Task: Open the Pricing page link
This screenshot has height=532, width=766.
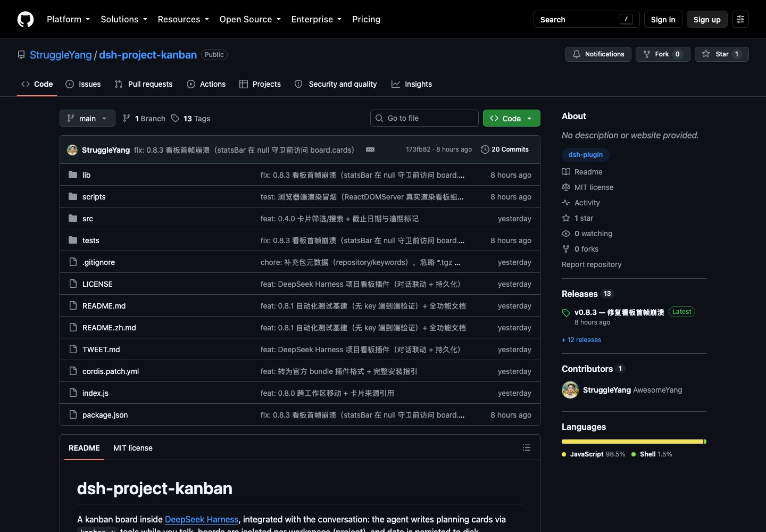Action: [366, 19]
